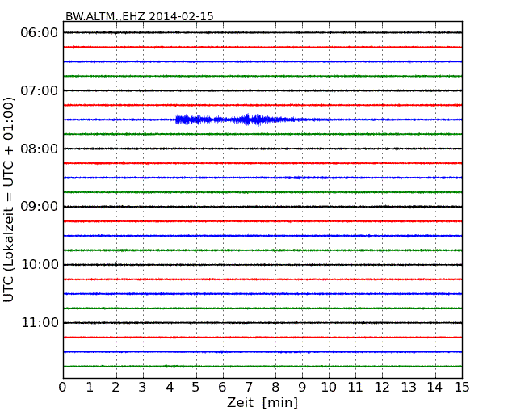This screenshot has width=525, height=420.
Task: Click the x-axis tick label "0"
Action: 63,388
